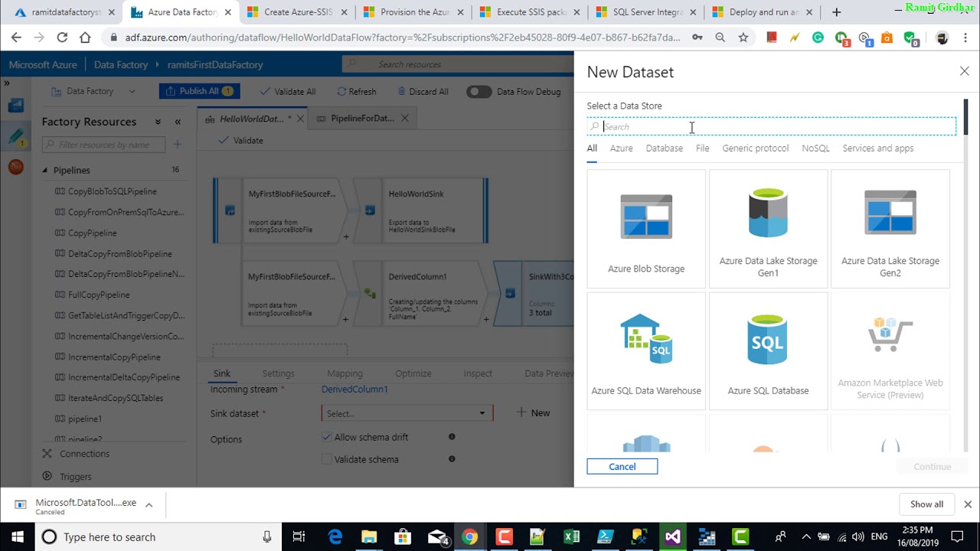Open File Explorer from the taskbar

(369, 536)
